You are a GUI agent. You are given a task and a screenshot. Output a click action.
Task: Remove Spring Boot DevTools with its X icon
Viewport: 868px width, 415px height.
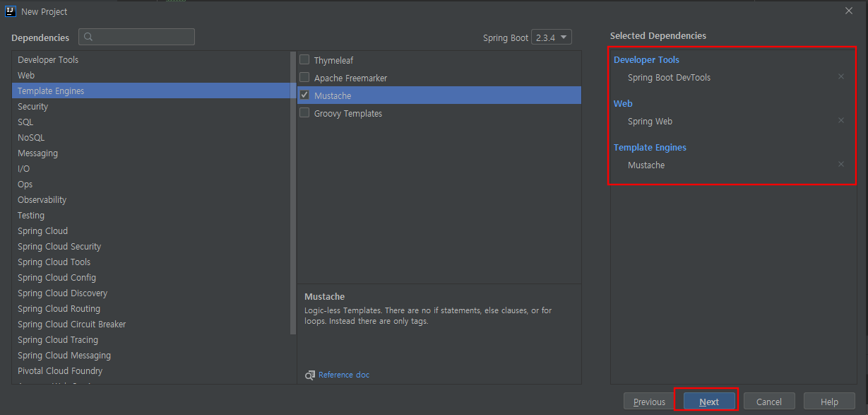[x=840, y=77]
